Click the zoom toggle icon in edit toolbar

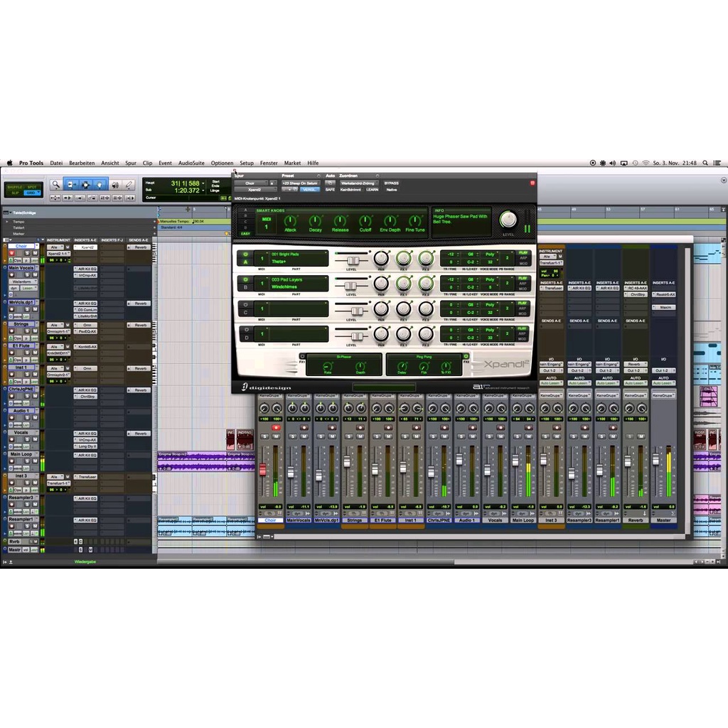(x=55, y=198)
